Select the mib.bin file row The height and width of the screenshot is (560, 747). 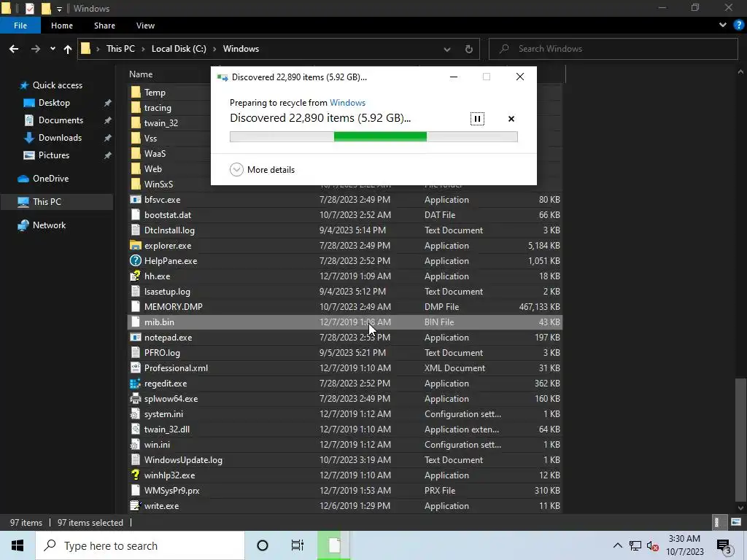point(345,322)
